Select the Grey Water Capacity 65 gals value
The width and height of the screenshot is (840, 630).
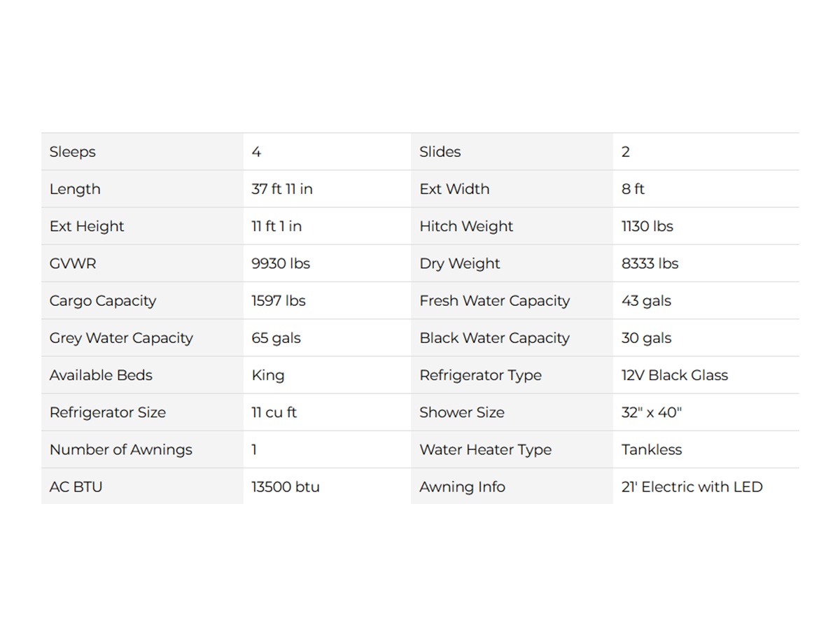[x=276, y=338]
